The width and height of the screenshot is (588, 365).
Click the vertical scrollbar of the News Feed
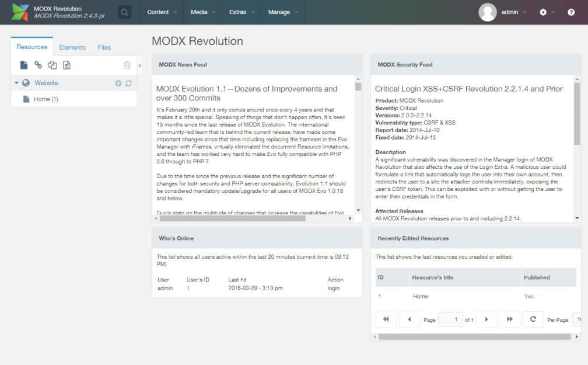coord(358,87)
